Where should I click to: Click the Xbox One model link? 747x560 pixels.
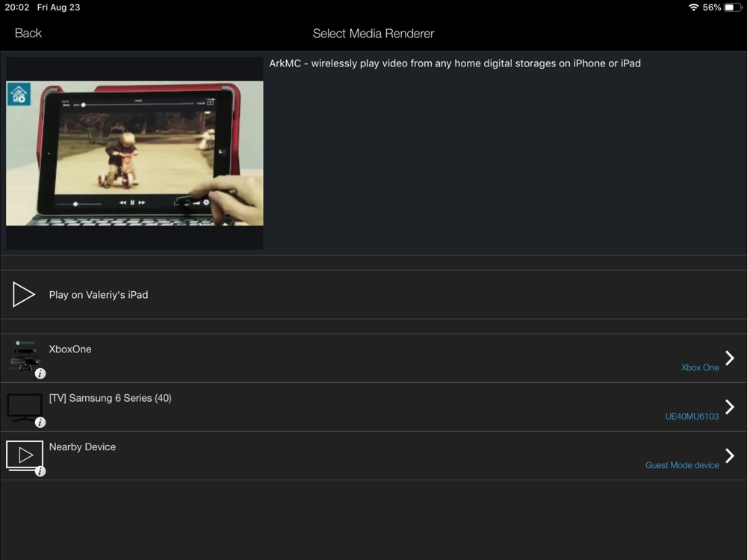coord(700,367)
